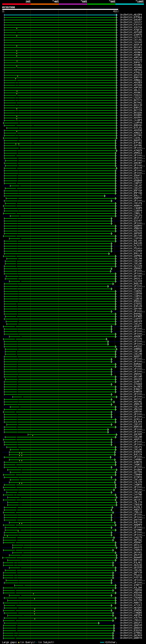Open hit UniRef100_Q0E4R7

131,20
